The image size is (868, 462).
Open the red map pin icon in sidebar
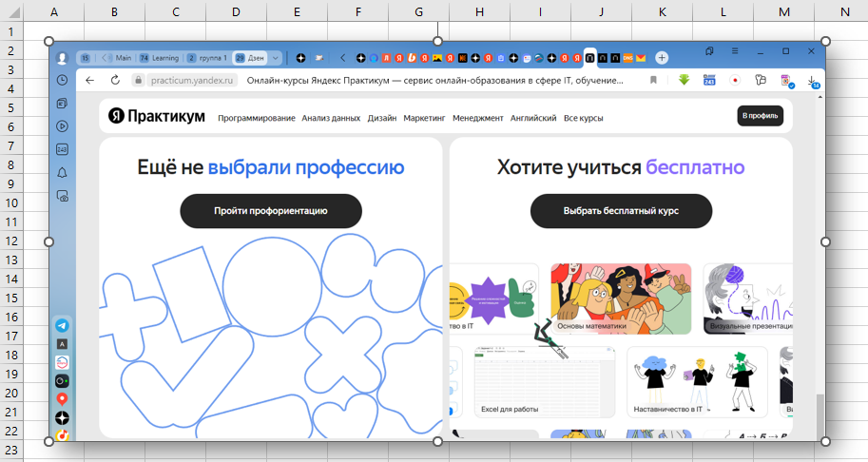pyautogui.click(x=62, y=399)
